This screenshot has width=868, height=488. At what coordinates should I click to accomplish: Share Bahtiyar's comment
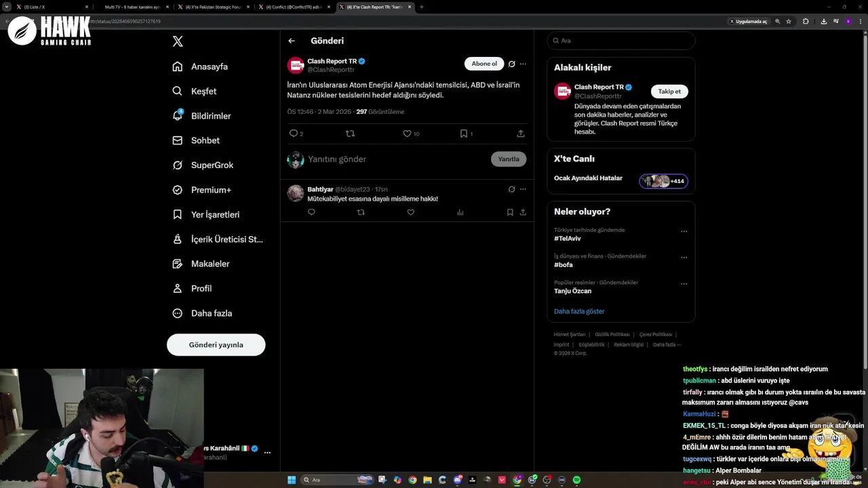click(x=523, y=212)
